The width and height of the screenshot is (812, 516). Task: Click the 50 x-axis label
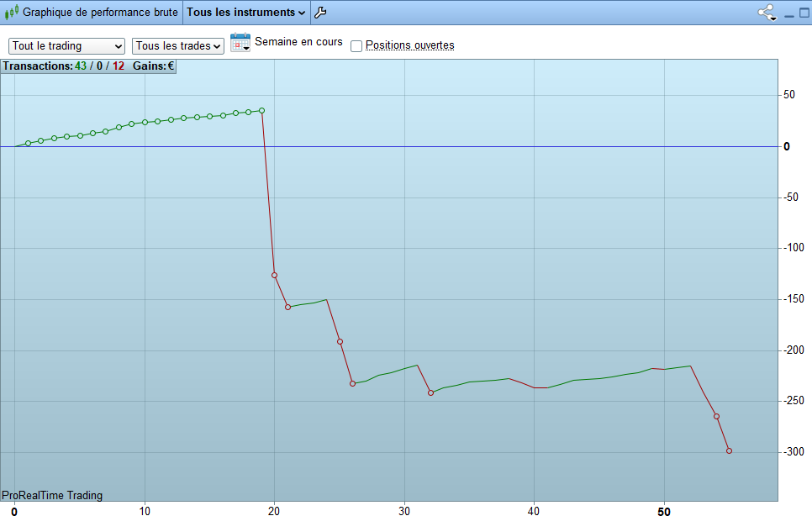click(664, 511)
